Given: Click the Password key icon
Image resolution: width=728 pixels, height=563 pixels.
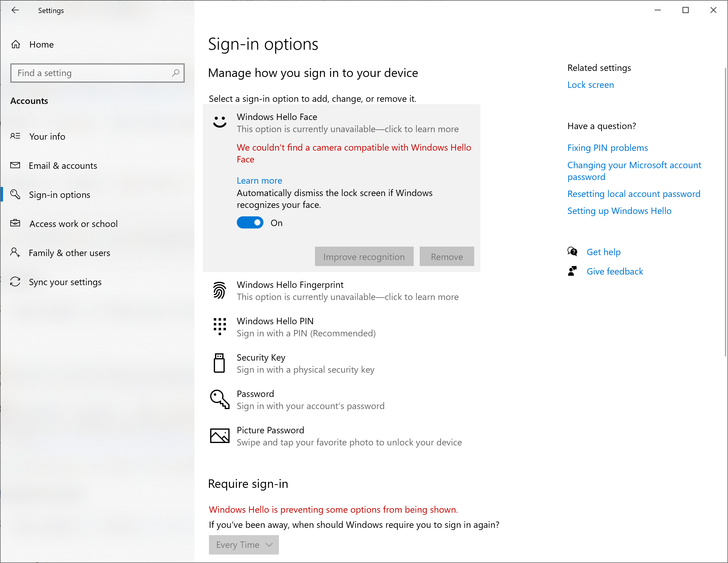Looking at the screenshot, I should [x=220, y=399].
